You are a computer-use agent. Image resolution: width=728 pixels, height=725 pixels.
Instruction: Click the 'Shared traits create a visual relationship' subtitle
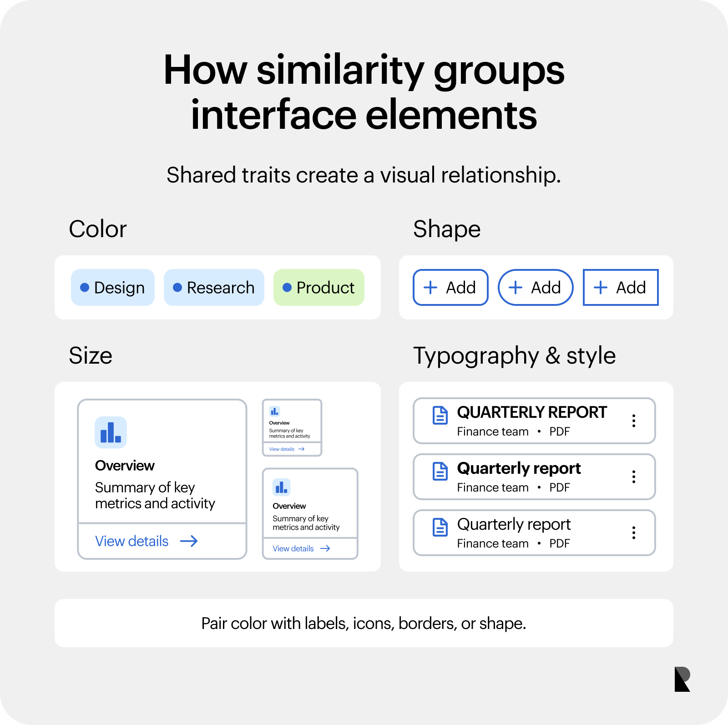point(364,175)
